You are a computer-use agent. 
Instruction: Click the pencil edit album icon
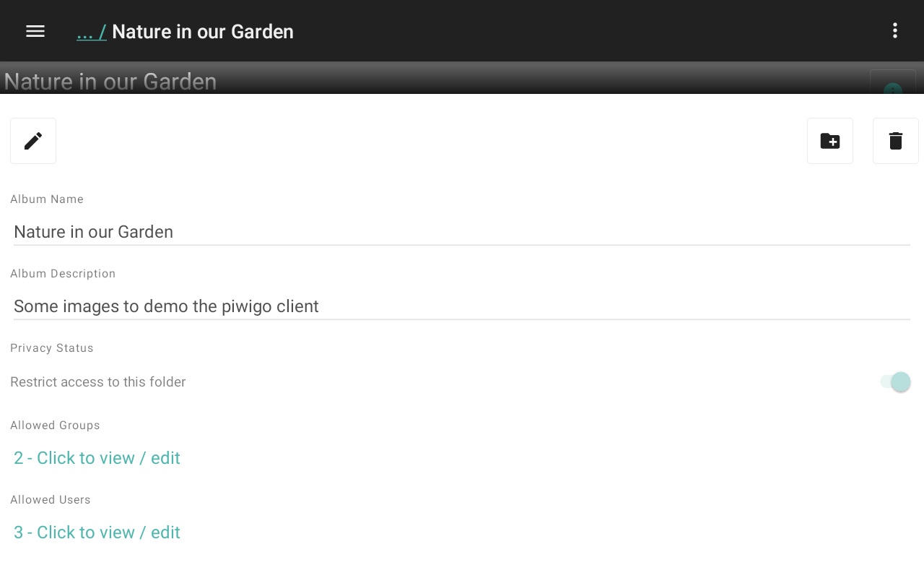click(33, 141)
